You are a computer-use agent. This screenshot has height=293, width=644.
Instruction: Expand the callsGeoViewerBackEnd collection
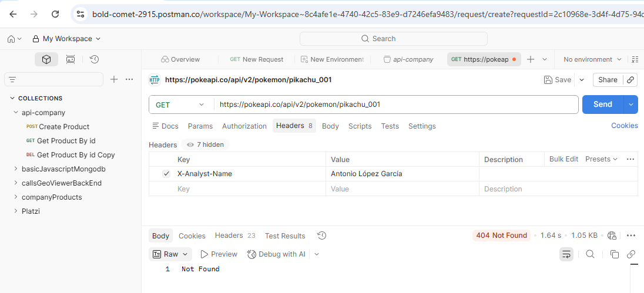(16, 183)
